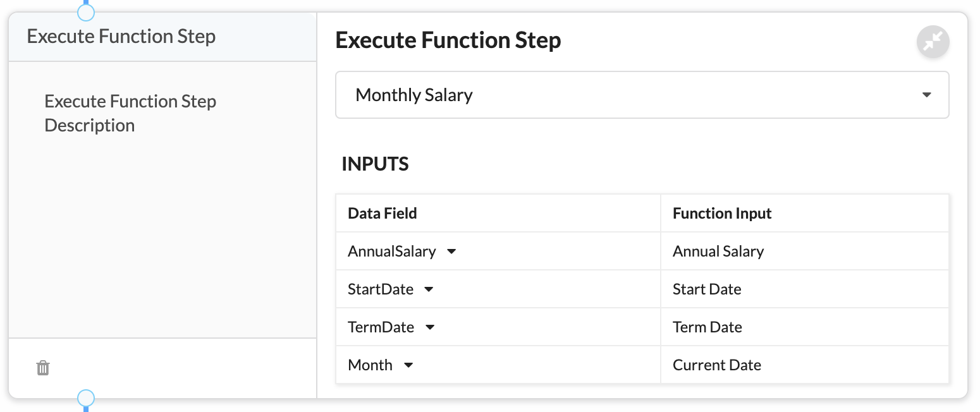
Task: Select the Annual Salary function input cell
Action: (804, 251)
